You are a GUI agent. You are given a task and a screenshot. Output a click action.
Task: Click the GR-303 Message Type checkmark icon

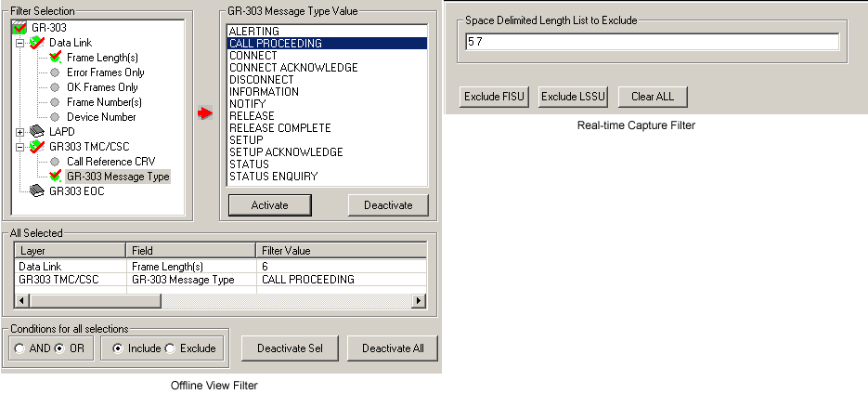point(55,177)
